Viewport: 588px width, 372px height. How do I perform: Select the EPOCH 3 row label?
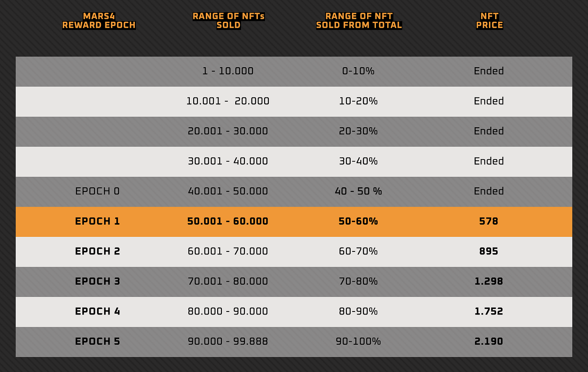click(97, 281)
